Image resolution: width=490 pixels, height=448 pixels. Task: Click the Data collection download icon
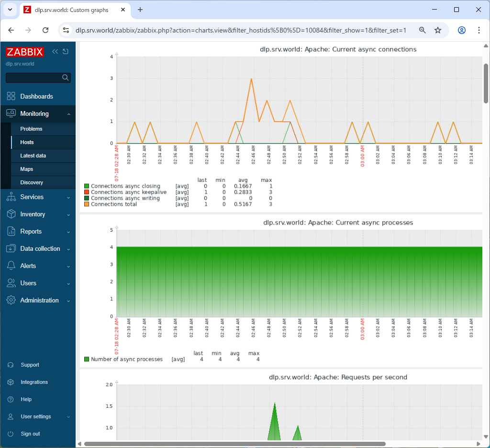tap(11, 248)
